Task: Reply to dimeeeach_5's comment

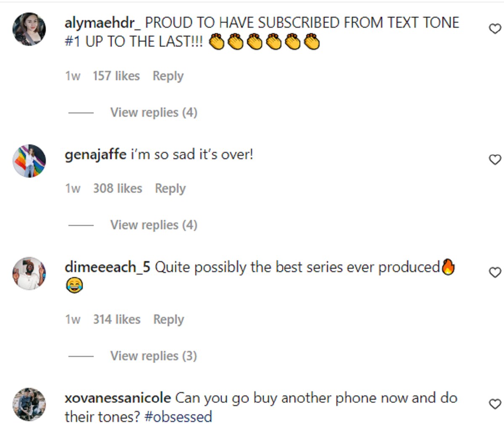Action: pos(168,319)
